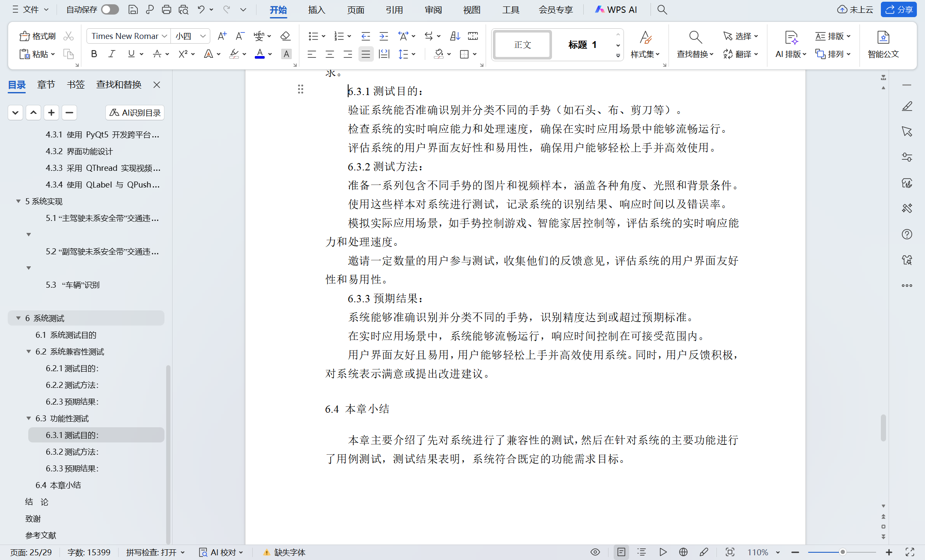The height and width of the screenshot is (560, 925).
Task: Open more options ellipsis in right sidebar
Action: tap(907, 286)
